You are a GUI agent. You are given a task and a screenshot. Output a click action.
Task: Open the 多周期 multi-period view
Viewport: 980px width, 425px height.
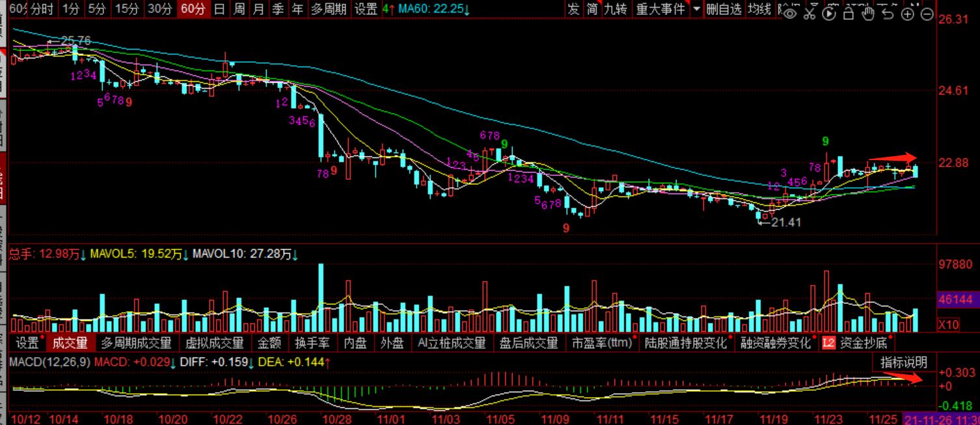pyautogui.click(x=329, y=9)
